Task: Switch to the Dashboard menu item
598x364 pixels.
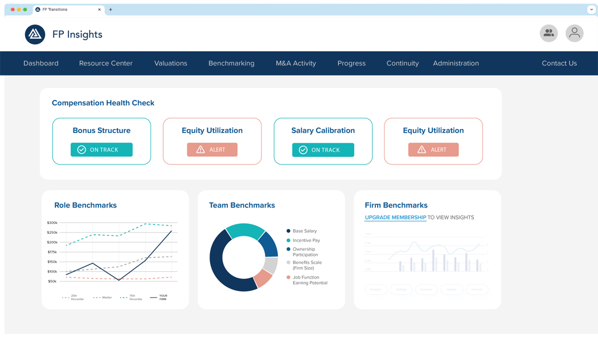Action: pos(40,63)
